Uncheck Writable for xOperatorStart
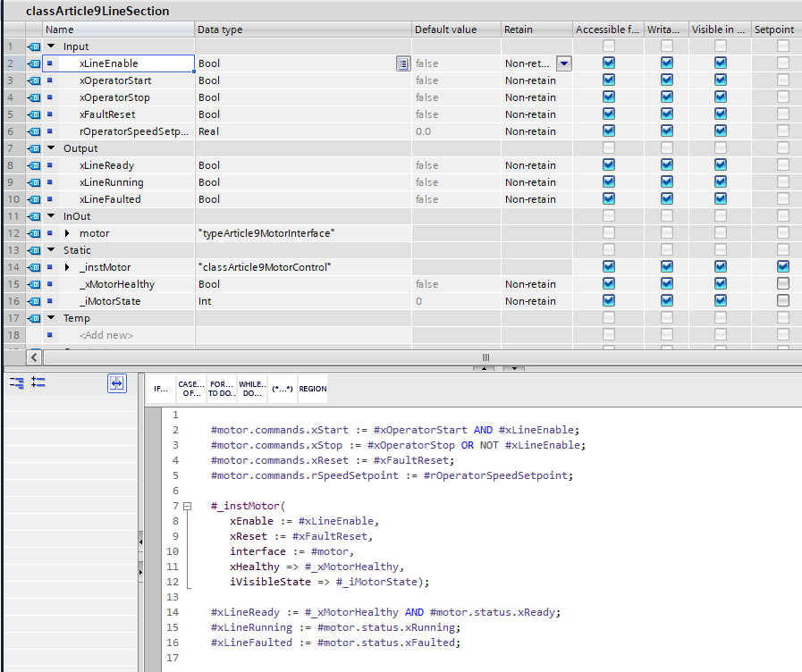 coord(667,80)
